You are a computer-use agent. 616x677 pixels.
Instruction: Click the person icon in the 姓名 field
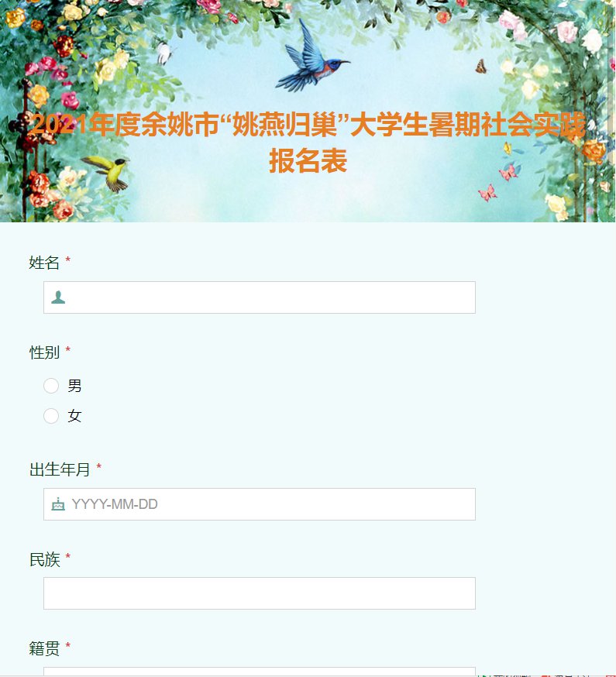[58, 297]
